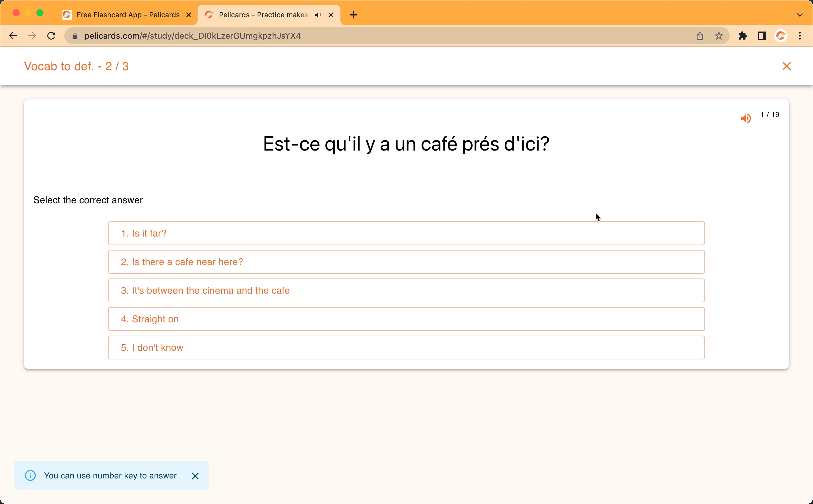Toggle the browser side panel
This screenshot has height=504, width=813.
(762, 36)
